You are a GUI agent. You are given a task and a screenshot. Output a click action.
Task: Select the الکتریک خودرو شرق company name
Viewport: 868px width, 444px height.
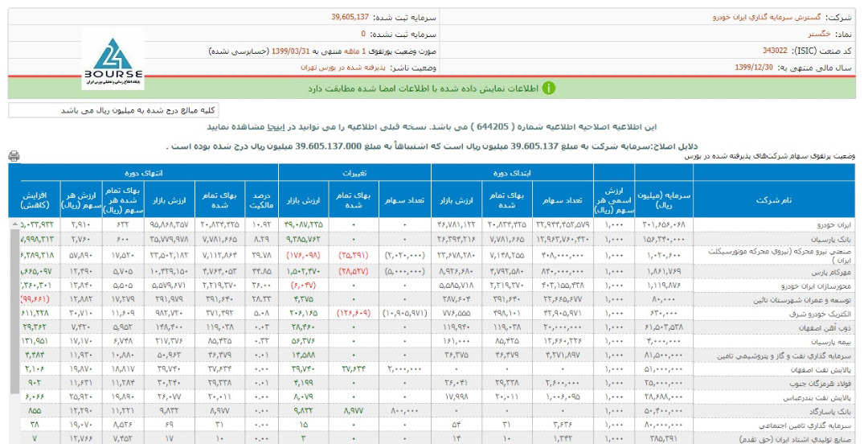(820, 314)
